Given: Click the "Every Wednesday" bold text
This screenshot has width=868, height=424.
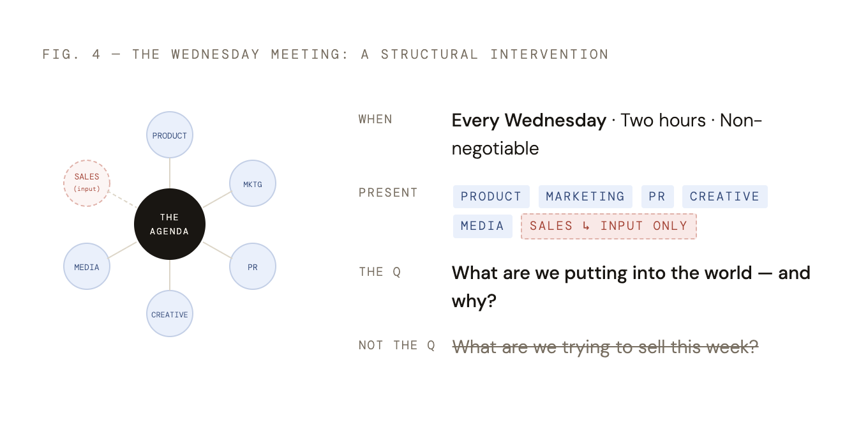Looking at the screenshot, I should pyautogui.click(x=528, y=120).
